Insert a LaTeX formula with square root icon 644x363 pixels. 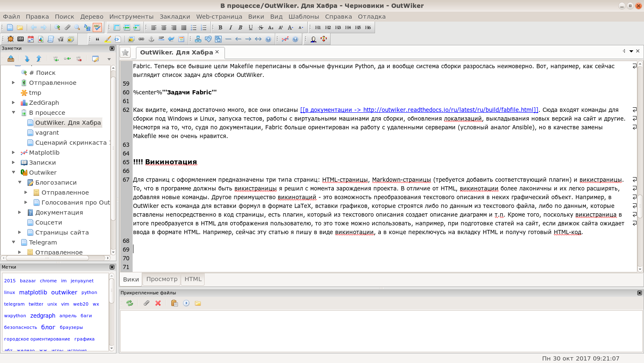[60, 39]
